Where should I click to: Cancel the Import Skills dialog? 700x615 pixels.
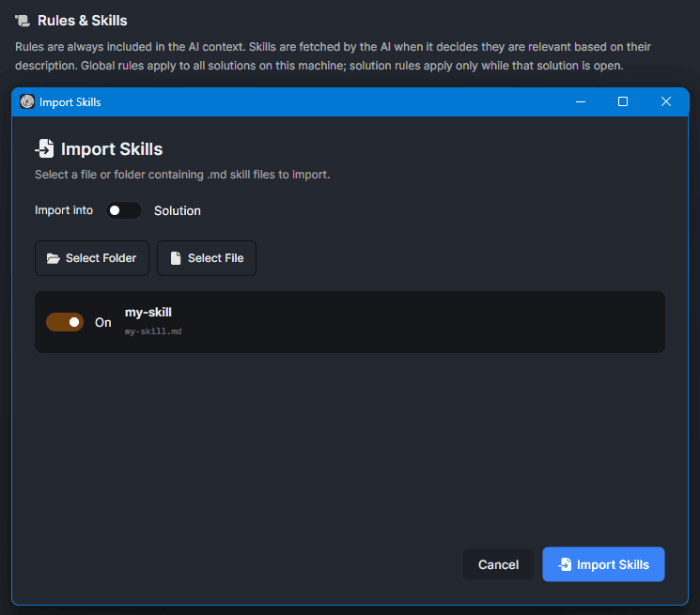point(498,564)
